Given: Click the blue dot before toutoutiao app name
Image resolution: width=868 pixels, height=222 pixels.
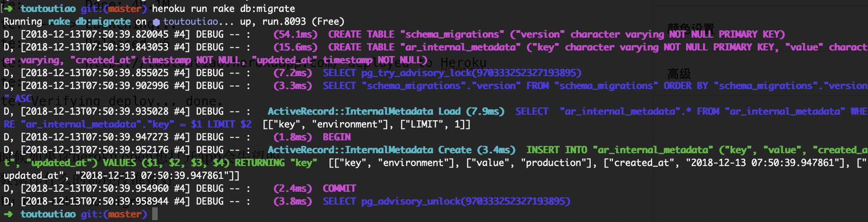Looking at the screenshot, I should click(x=156, y=22).
